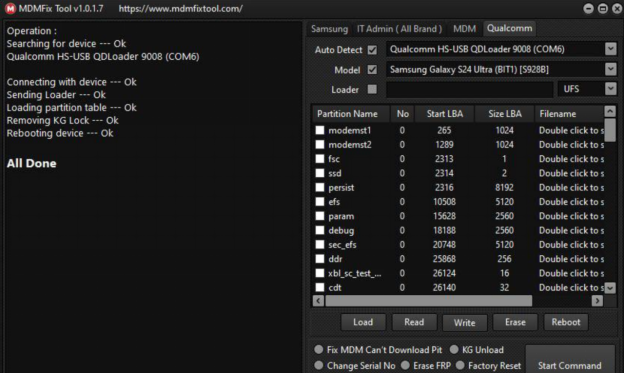This screenshot has width=624, height=374.
Task: Check the efs partition checkbox
Action: click(x=320, y=202)
